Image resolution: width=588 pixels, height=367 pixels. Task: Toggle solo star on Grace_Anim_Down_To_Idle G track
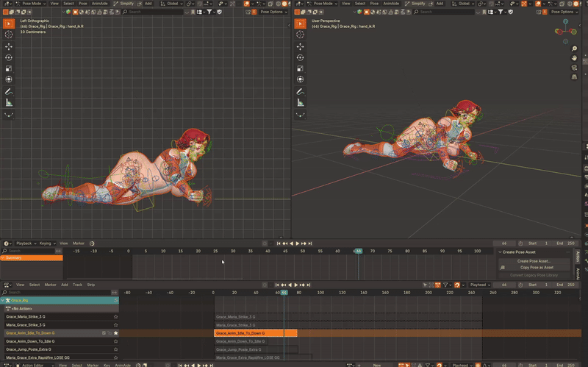tap(115, 341)
